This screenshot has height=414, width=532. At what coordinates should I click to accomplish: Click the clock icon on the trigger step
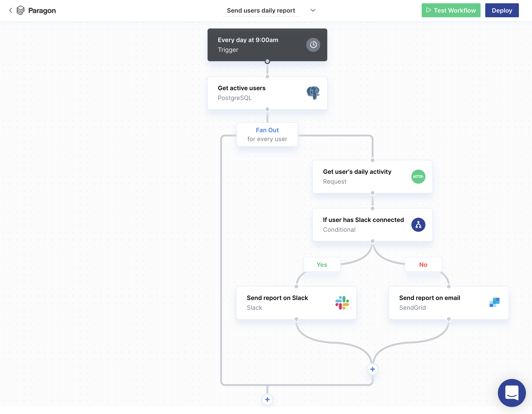point(313,45)
